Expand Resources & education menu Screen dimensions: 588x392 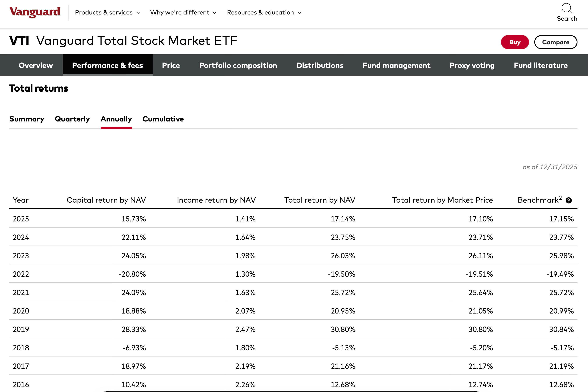click(x=264, y=12)
